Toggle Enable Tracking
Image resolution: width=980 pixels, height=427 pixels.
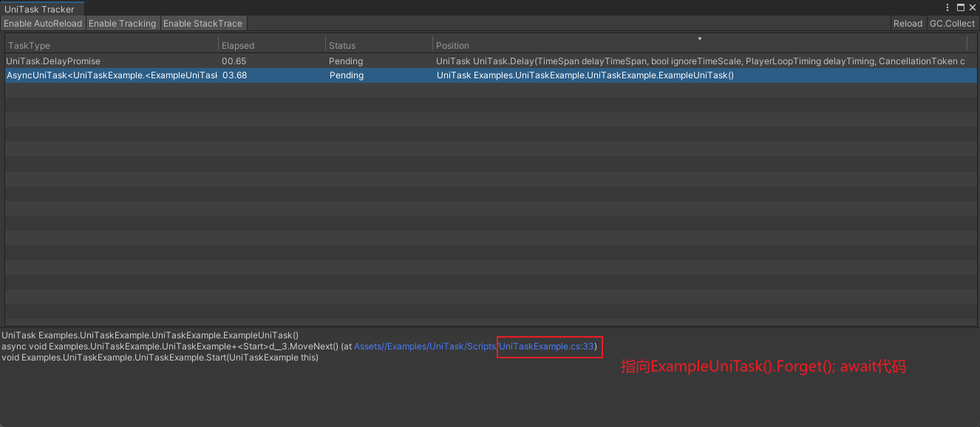point(123,24)
